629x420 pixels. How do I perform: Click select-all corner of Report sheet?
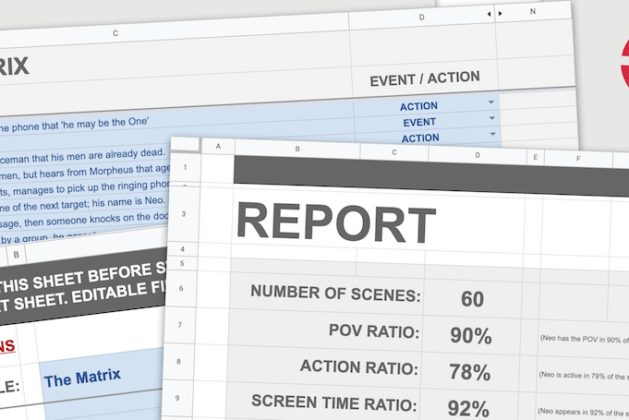point(185,144)
